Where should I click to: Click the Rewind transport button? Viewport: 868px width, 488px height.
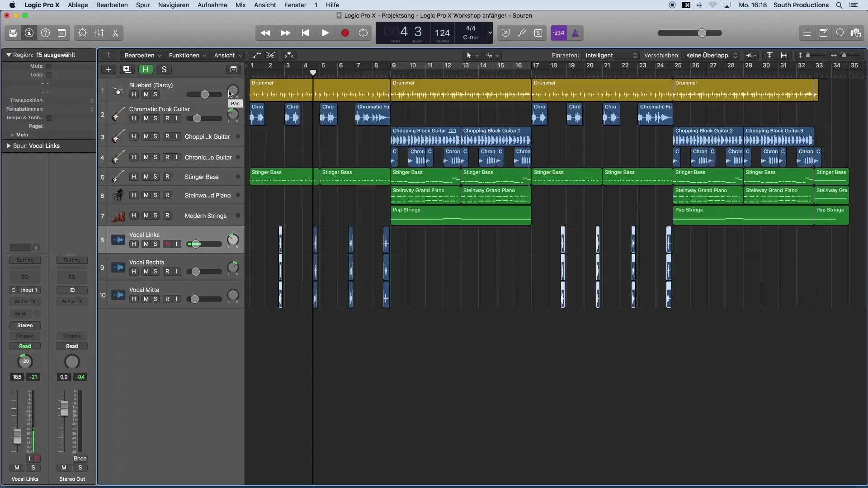265,33
